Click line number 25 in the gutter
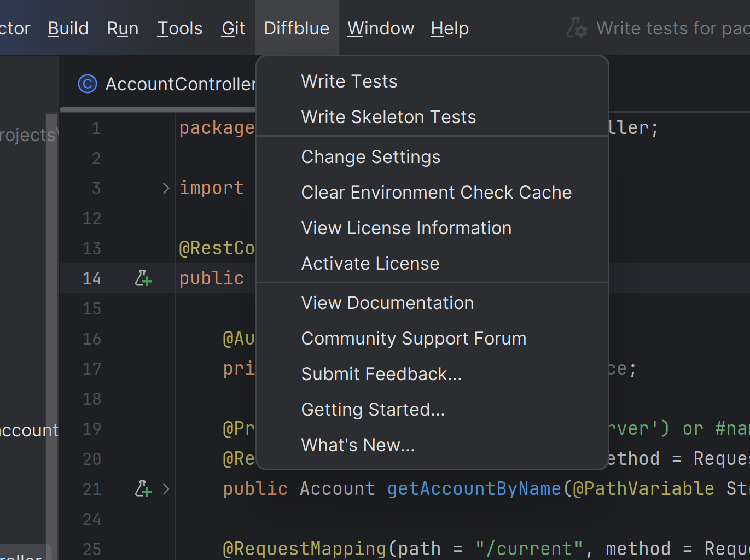750x560 pixels. coord(92,549)
